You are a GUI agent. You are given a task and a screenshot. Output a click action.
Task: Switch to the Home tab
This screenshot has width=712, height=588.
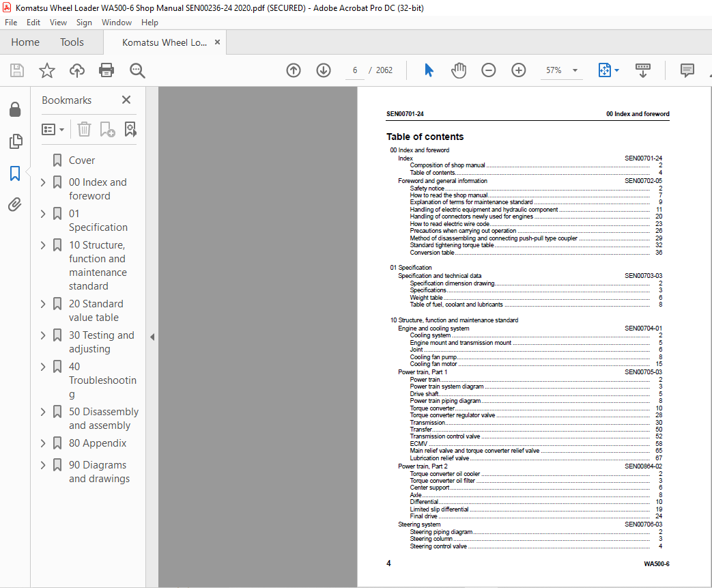(25, 42)
